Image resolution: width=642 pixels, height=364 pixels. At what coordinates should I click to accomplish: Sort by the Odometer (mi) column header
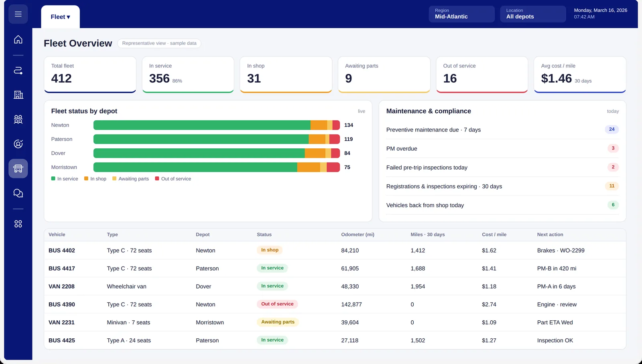pos(358,235)
